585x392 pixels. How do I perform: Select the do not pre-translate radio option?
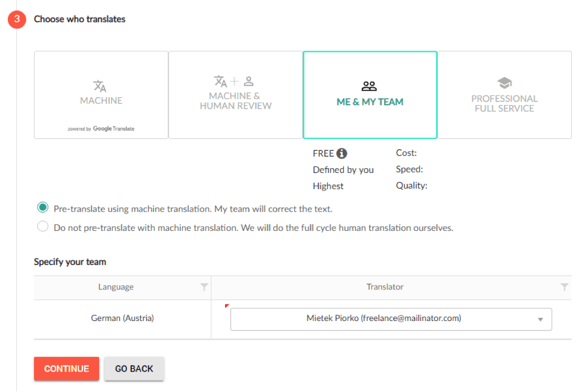(42, 226)
